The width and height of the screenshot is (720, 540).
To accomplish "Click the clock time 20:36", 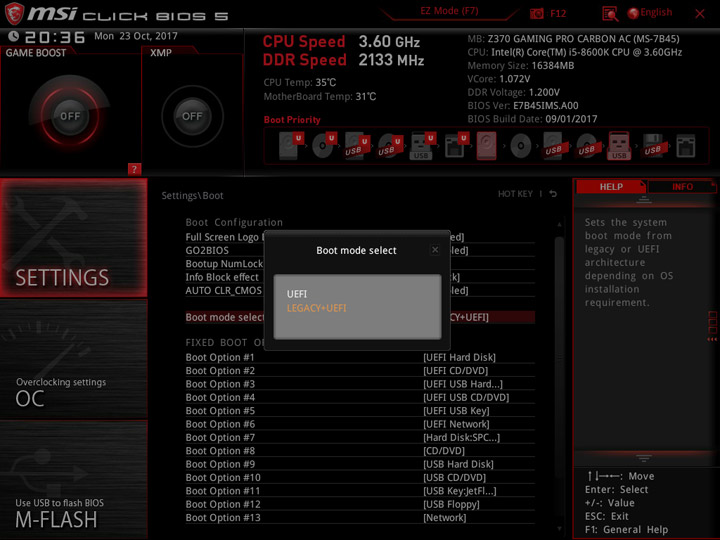I will tap(55, 37).
